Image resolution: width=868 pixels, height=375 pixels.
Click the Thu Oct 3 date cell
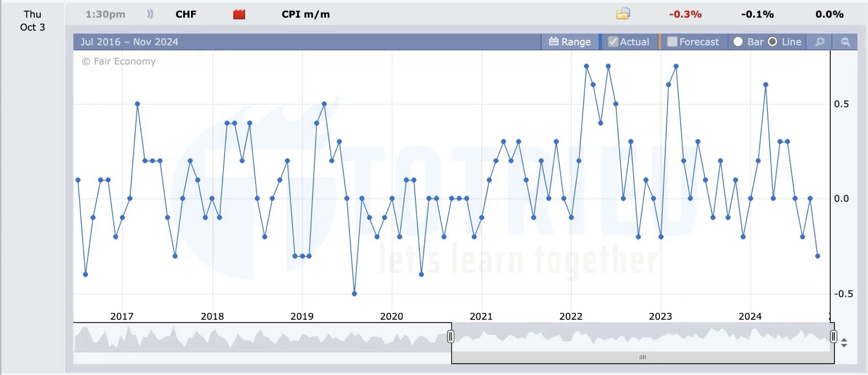(33, 20)
